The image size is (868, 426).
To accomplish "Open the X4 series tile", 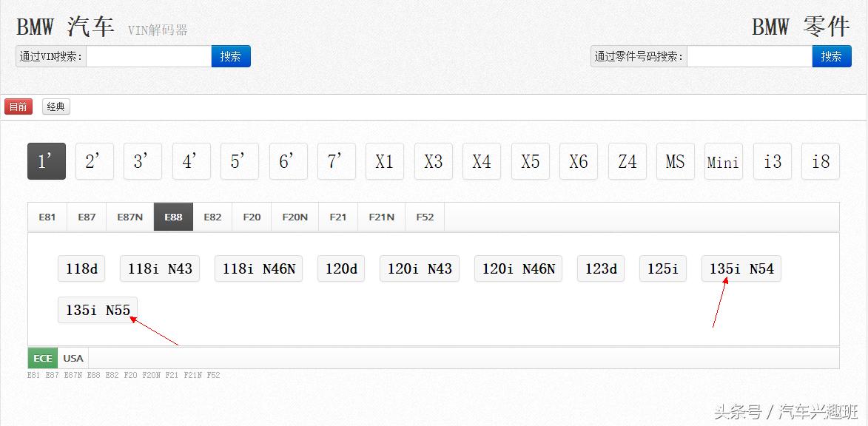I will tap(482, 161).
